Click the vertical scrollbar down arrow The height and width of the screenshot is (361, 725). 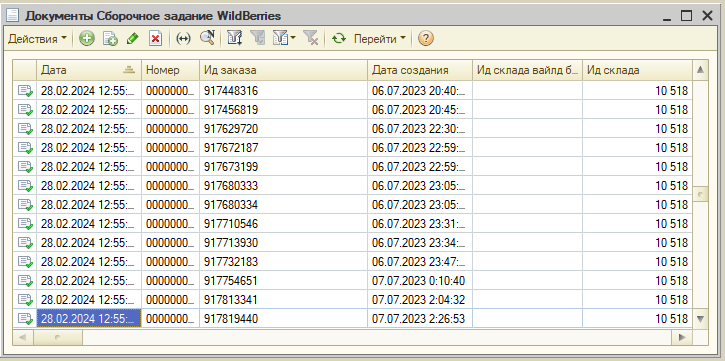point(700,319)
